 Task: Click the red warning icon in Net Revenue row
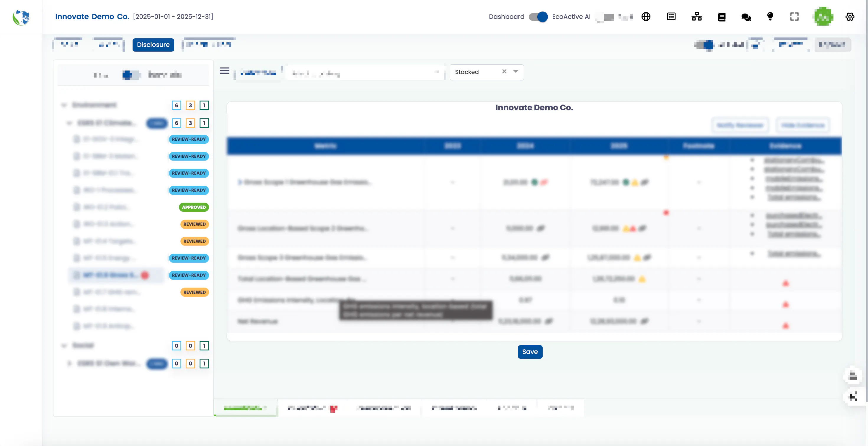[x=785, y=325]
